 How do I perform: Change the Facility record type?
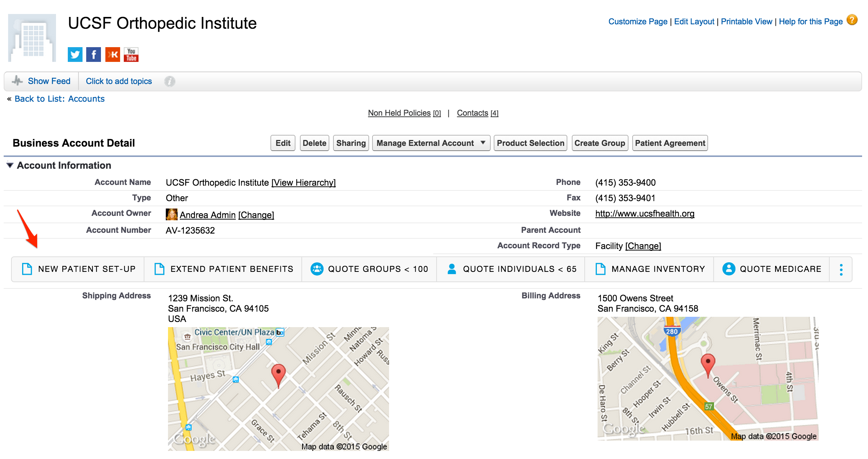643,246
